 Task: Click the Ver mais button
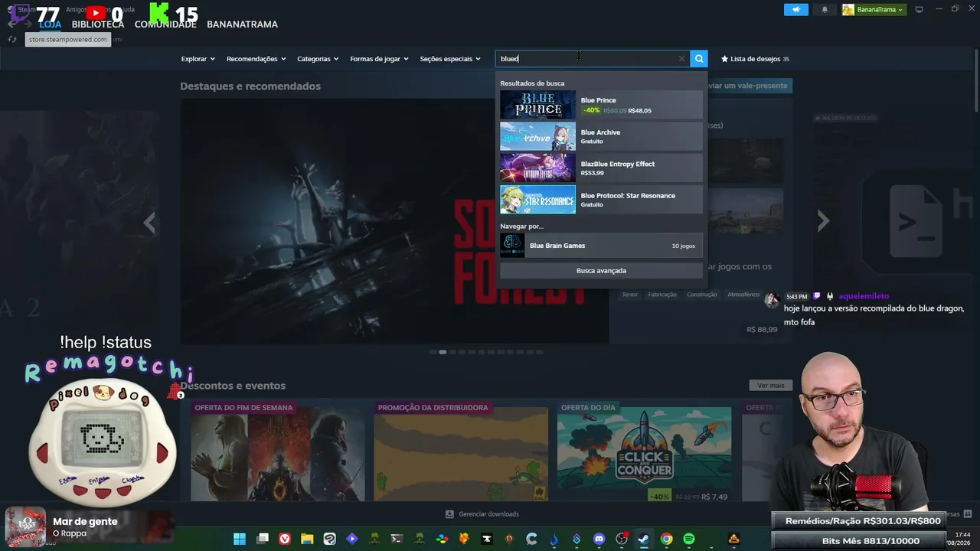click(x=771, y=385)
